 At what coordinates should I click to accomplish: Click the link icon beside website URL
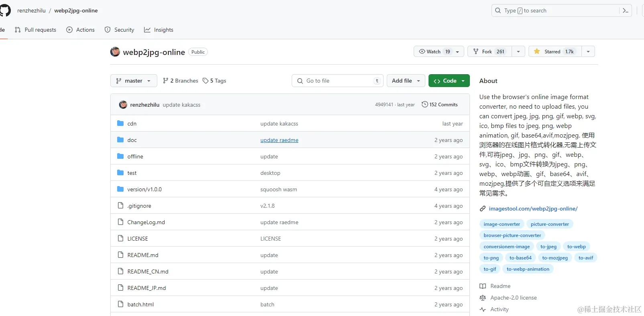[483, 209]
